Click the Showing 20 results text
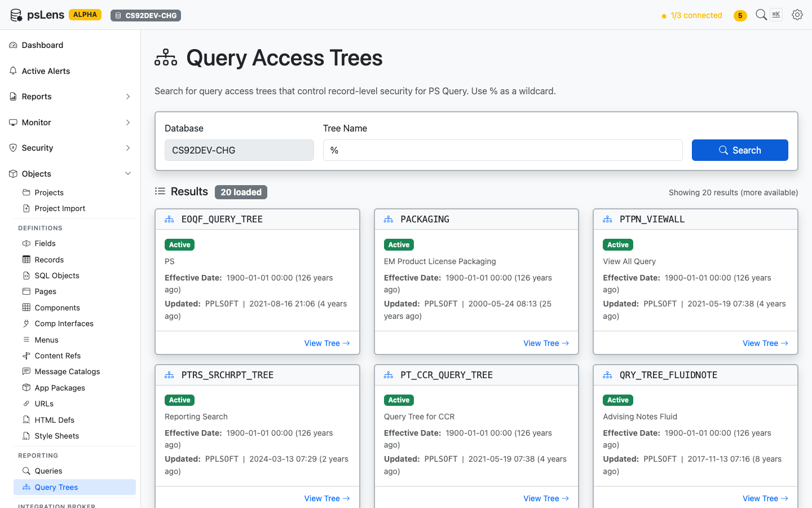The width and height of the screenshot is (812, 508). click(x=733, y=192)
